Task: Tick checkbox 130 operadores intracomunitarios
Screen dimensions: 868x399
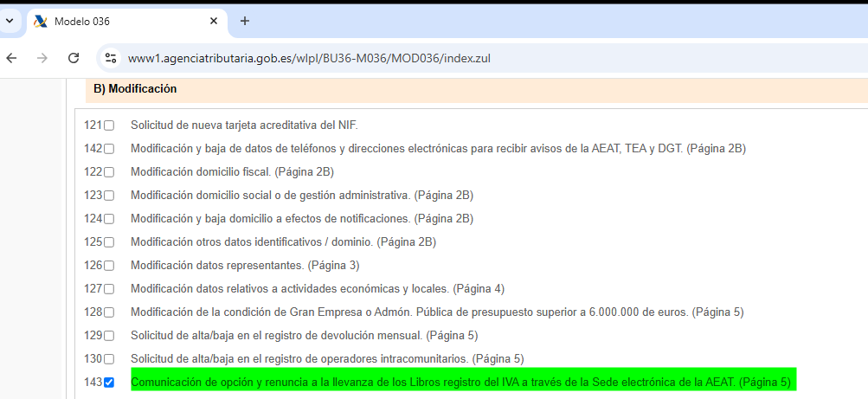Action: (x=109, y=359)
